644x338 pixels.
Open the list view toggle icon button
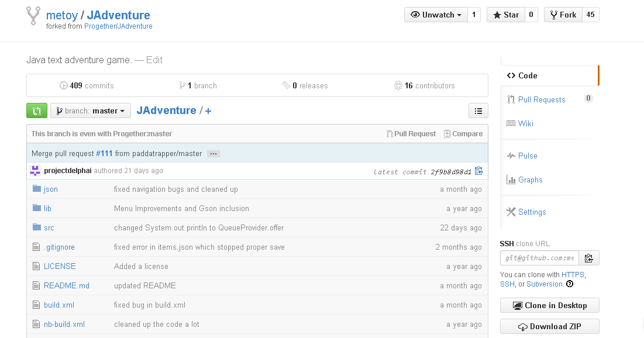click(x=478, y=111)
